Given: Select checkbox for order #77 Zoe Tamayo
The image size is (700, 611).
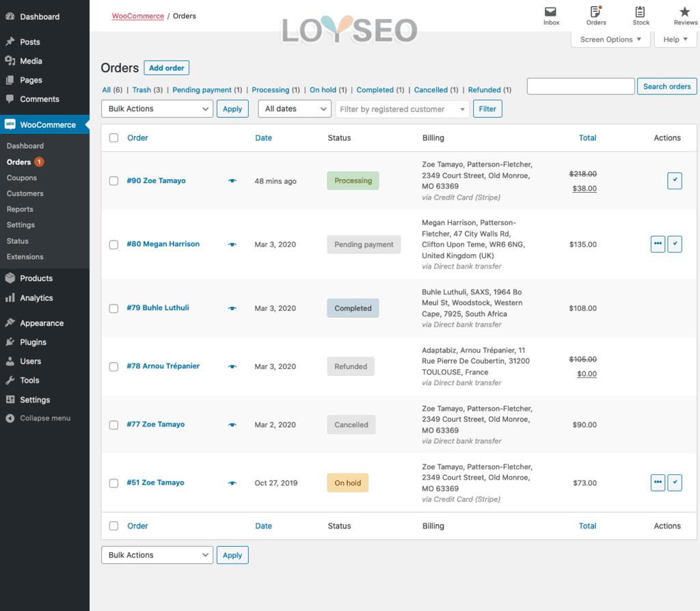Looking at the screenshot, I should point(113,425).
